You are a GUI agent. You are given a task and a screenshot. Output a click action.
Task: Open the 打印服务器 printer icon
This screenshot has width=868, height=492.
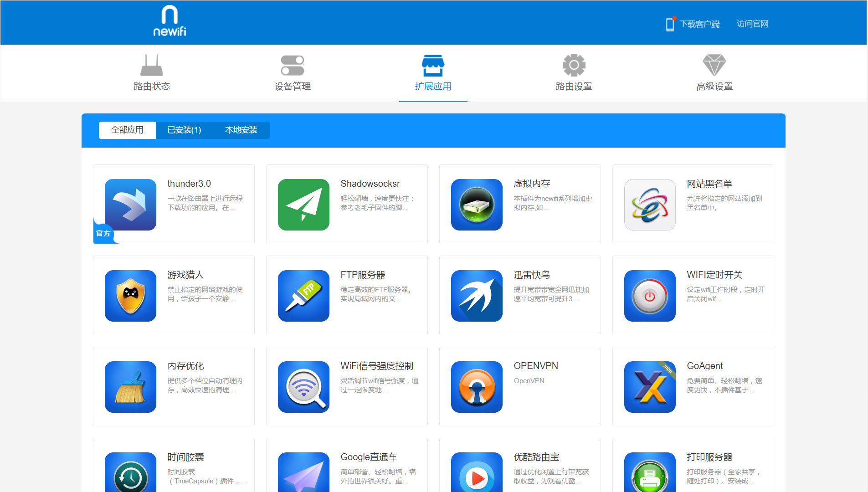650,472
